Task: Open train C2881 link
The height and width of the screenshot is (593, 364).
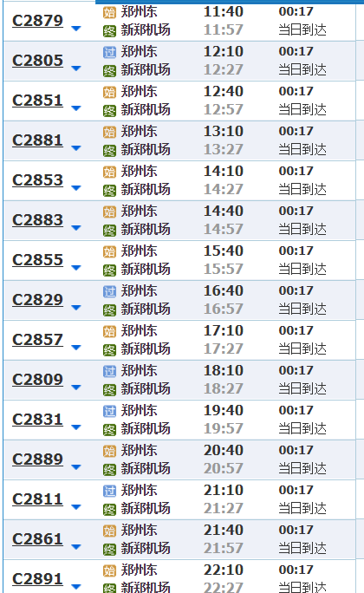Action: tap(37, 140)
